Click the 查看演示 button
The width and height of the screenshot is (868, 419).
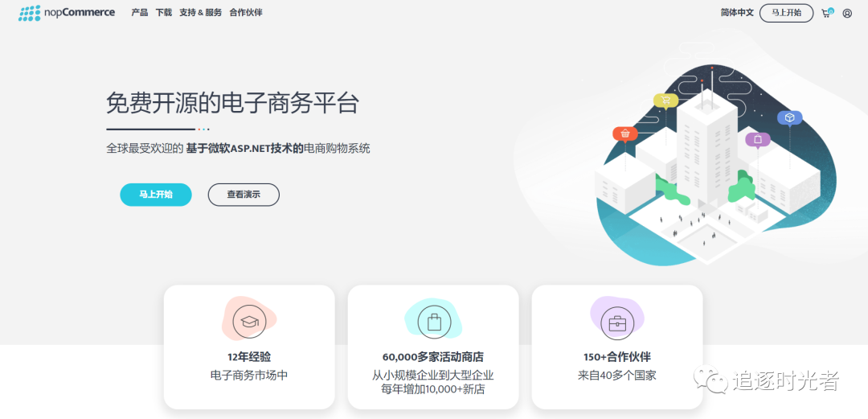(244, 195)
